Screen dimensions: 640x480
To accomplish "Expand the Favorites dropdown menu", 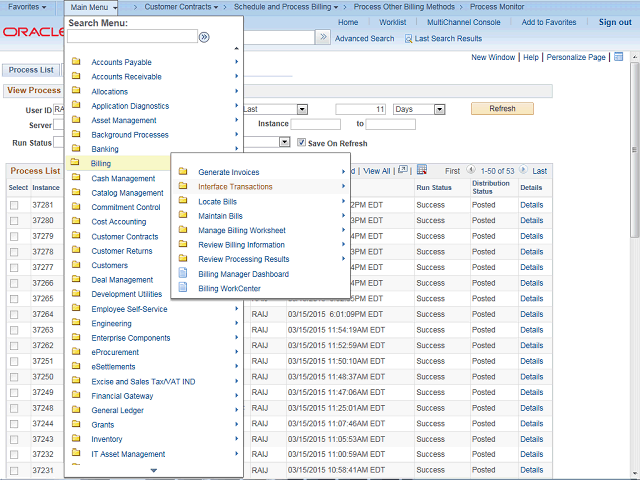I will coord(31,7).
